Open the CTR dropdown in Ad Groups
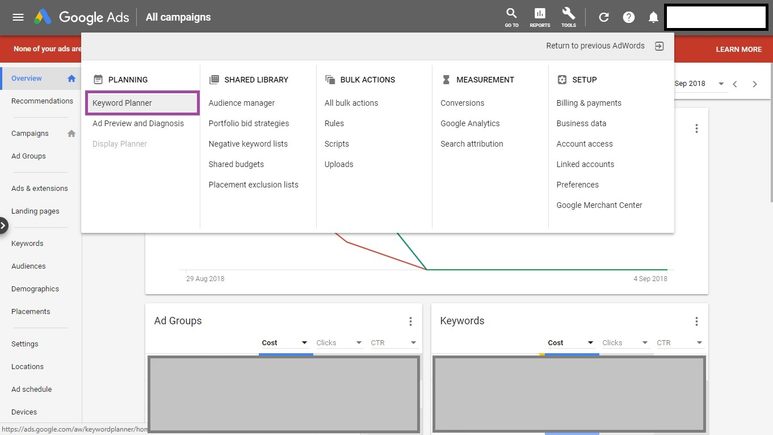Image resolution: width=773 pixels, height=435 pixels. 393,343
